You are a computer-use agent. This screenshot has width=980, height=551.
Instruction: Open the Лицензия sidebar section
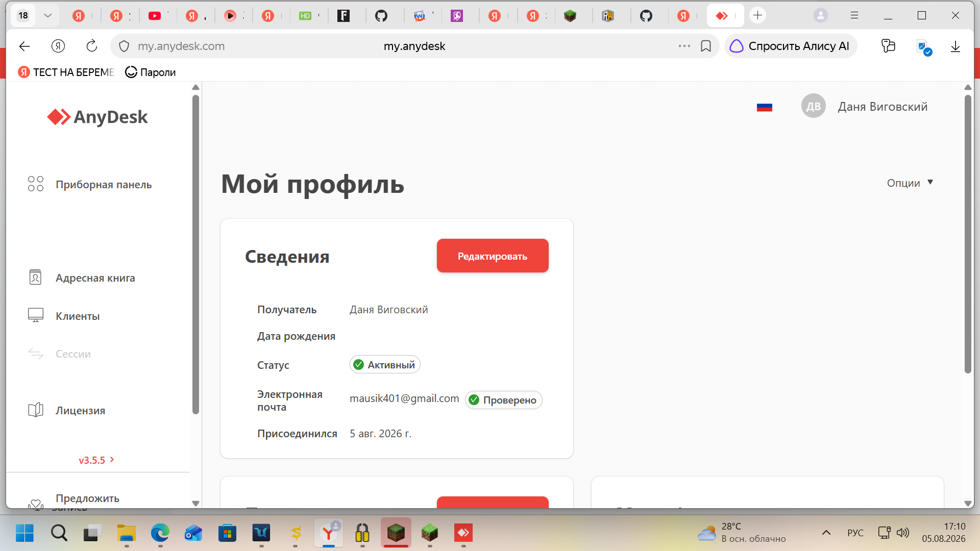[x=66, y=410]
